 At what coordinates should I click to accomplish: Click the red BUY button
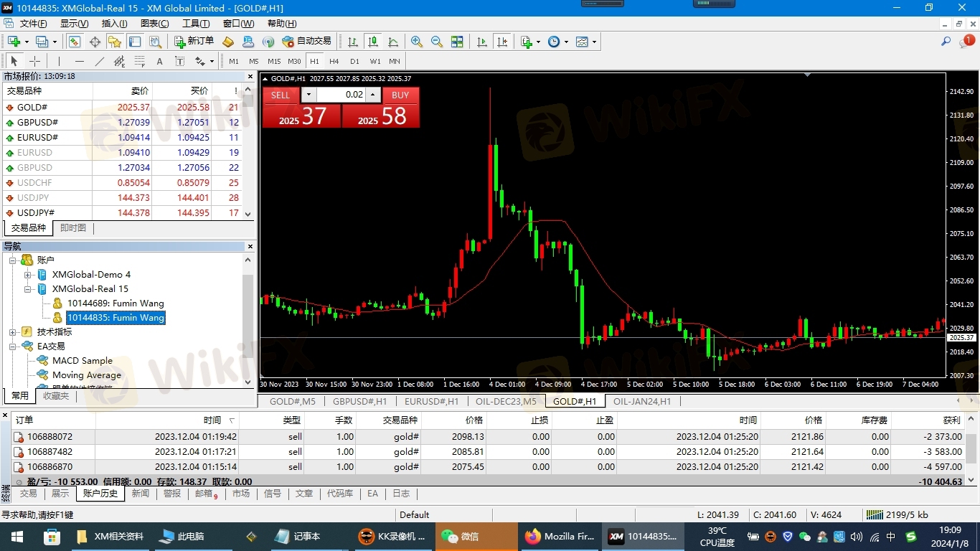point(400,95)
